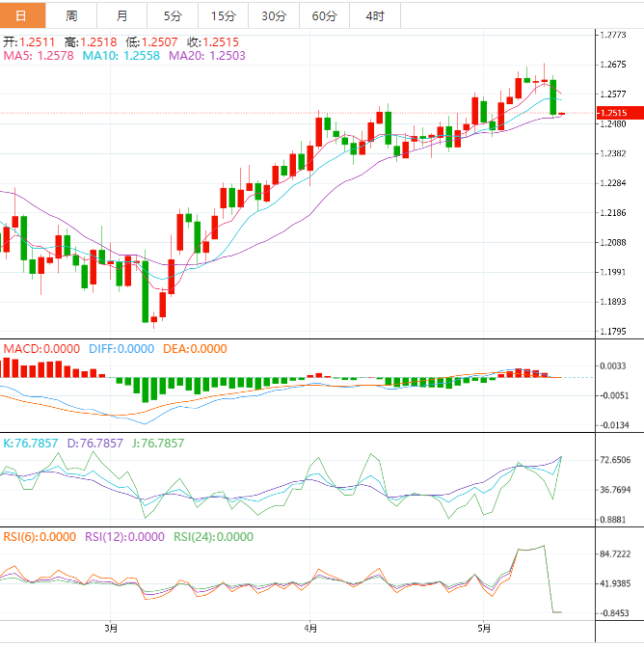
Task: Select the 15分 timeframe tab
Action: [223, 16]
